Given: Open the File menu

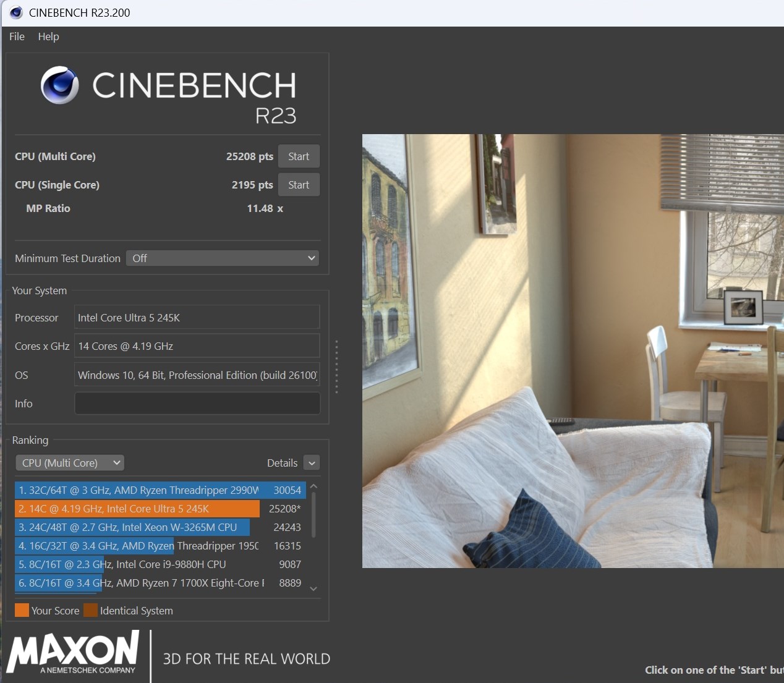Looking at the screenshot, I should (17, 36).
